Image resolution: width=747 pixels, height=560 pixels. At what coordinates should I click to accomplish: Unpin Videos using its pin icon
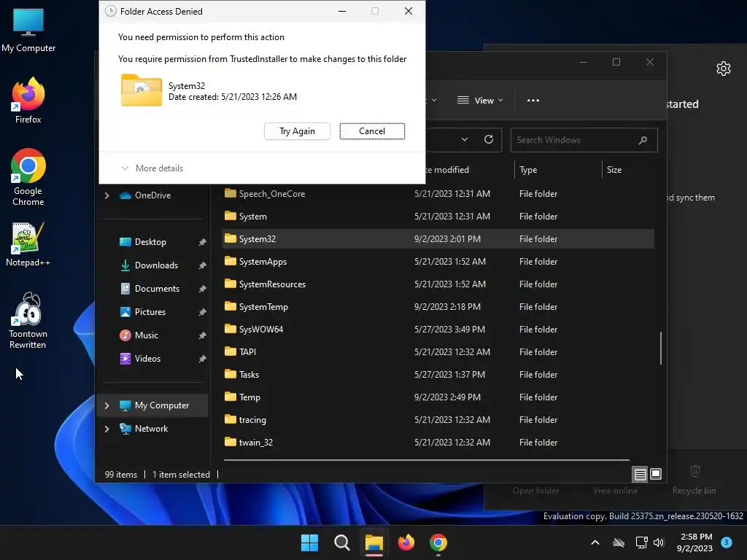[203, 359]
